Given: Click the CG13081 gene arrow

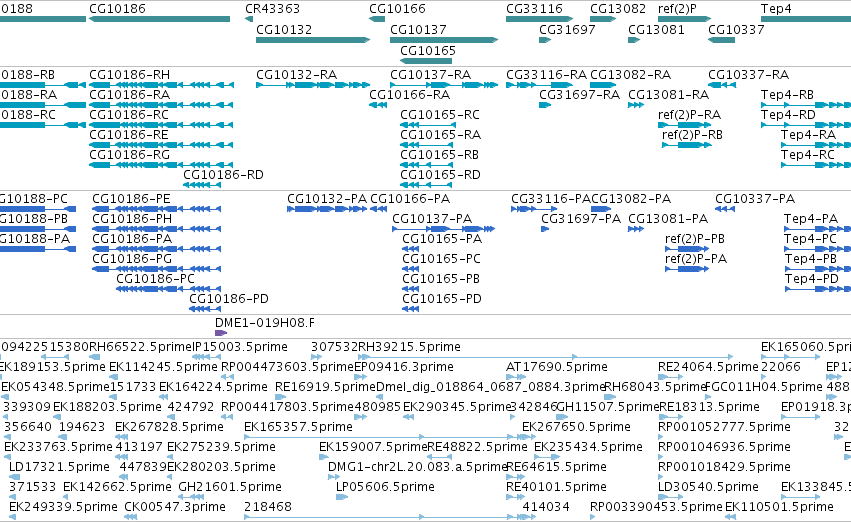Looking at the screenshot, I should coord(634,40).
